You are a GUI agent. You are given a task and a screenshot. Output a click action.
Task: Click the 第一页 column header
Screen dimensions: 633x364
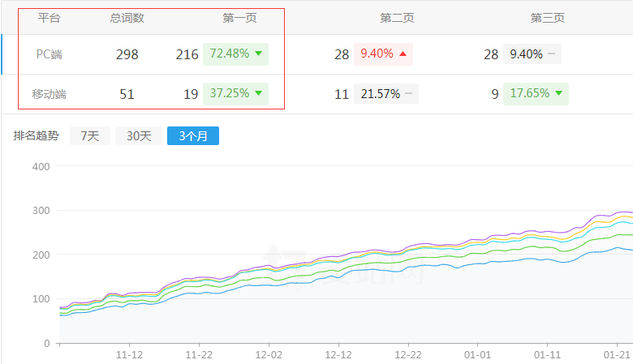(x=240, y=17)
